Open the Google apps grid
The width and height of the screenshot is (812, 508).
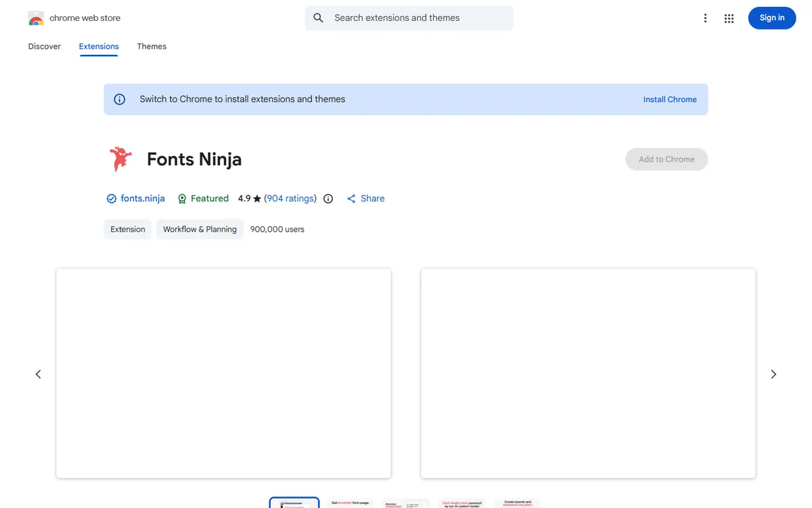click(x=729, y=18)
